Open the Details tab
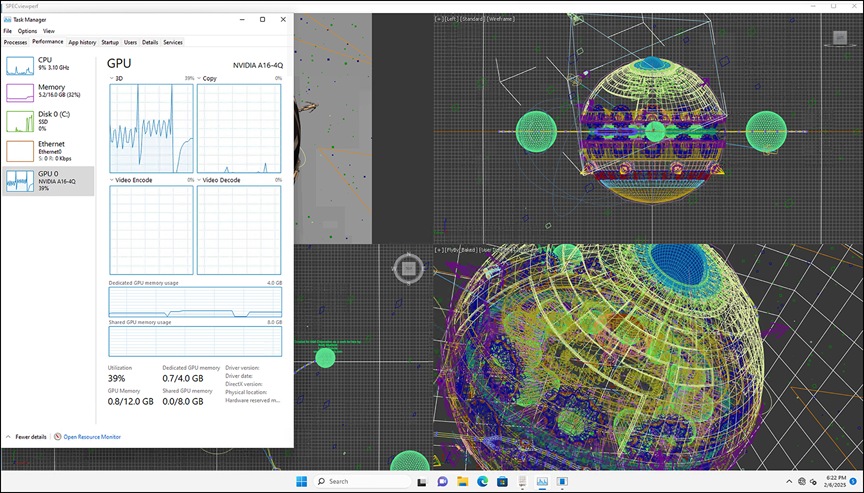The width and height of the screenshot is (864, 493). pos(150,42)
